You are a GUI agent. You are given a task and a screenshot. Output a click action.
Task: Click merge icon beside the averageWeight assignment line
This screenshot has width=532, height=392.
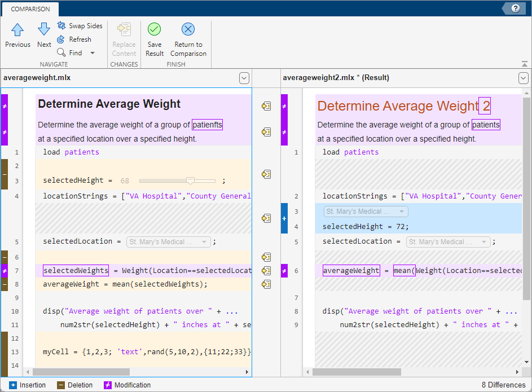pyautogui.click(x=266, y=284)
